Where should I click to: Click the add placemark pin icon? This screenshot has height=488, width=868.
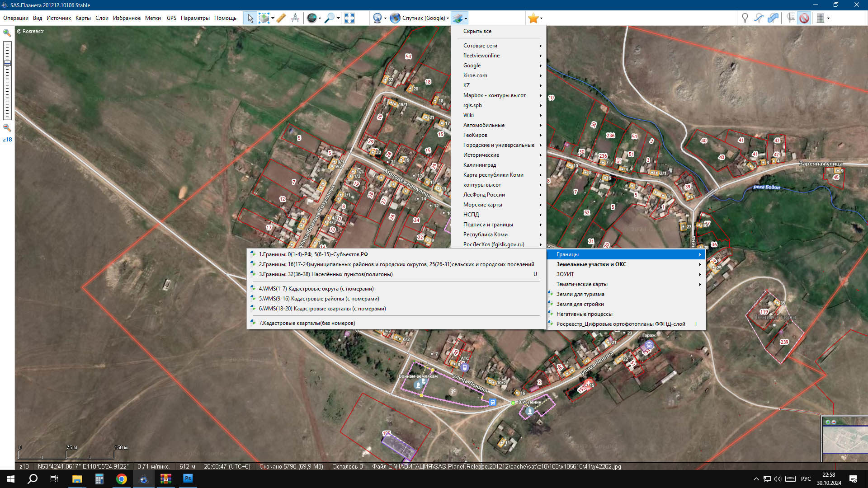click(745, 18)
